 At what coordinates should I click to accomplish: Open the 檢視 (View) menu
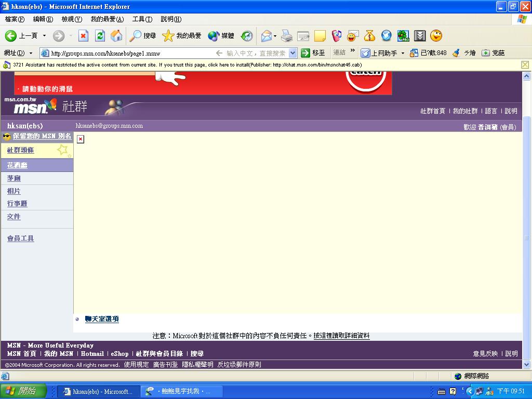[x=72, y=19]
